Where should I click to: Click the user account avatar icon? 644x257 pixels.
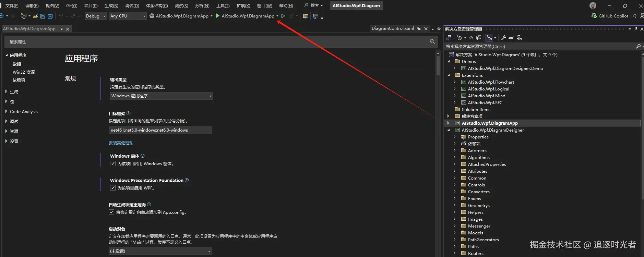click(593, 5)
